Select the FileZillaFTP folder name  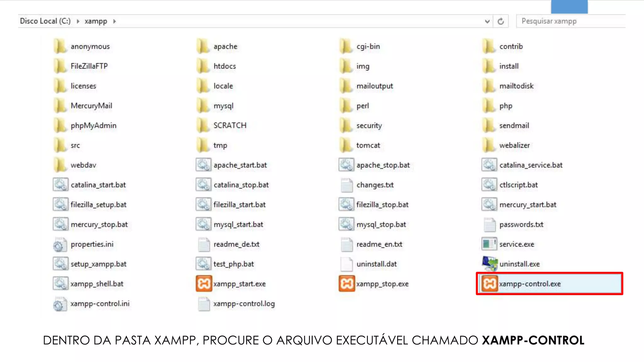click(89, 66)
